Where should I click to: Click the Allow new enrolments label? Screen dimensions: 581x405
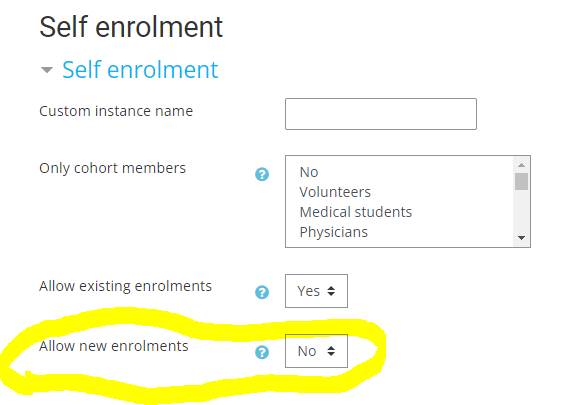[x=114, y=346]
